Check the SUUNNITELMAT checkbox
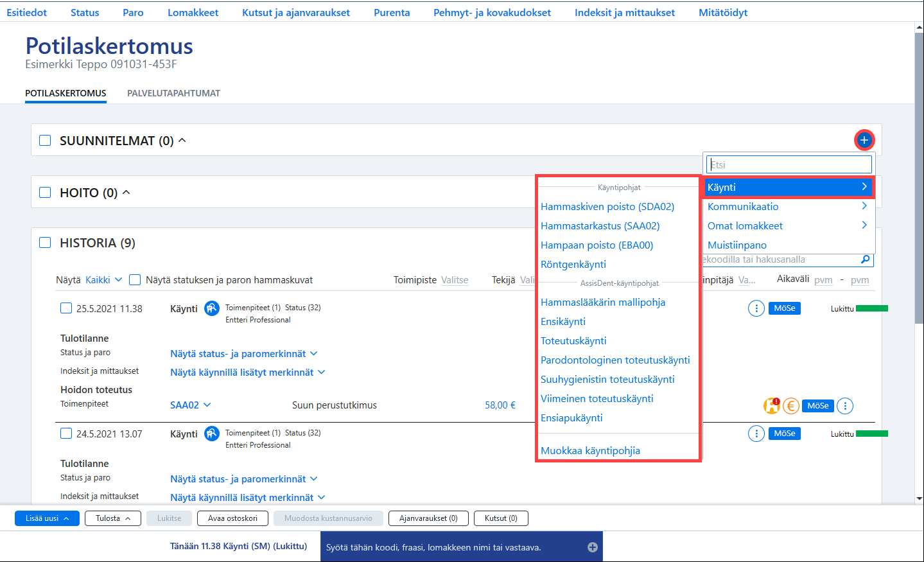The width and height of the screenshot is (924, 562). tap(45, 140)
